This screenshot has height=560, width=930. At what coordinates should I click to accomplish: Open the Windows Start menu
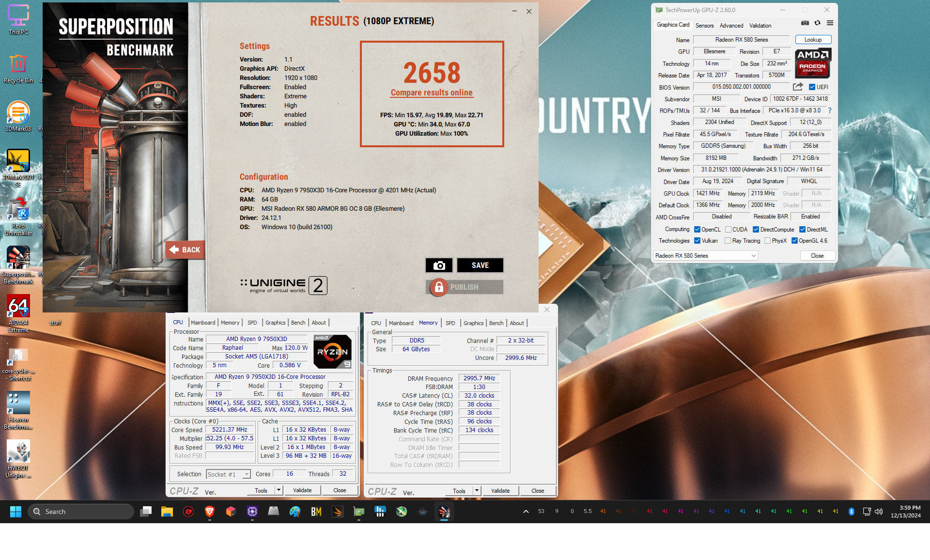click(x=15, y=512)
